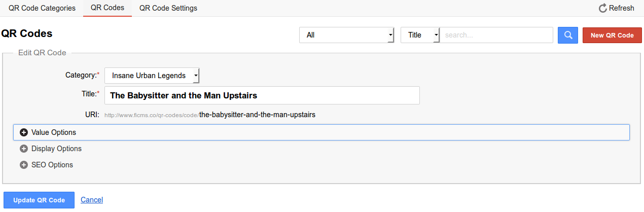Image resolution: width=644 pixels, height=212 pixels.
Task: Click the plus icon beside Display Options
Action: [23, 149]
